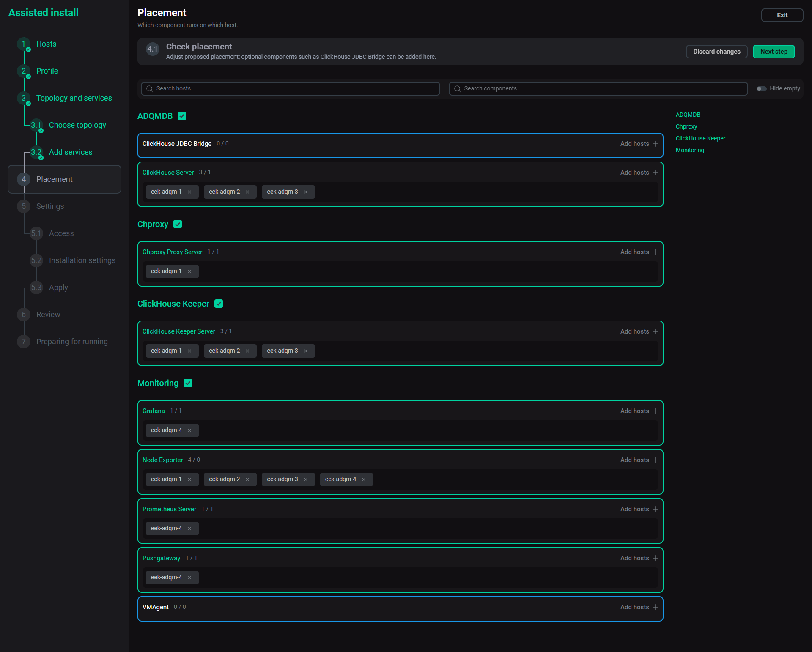Click the search components magnifier icon

(x=457, y=89)
